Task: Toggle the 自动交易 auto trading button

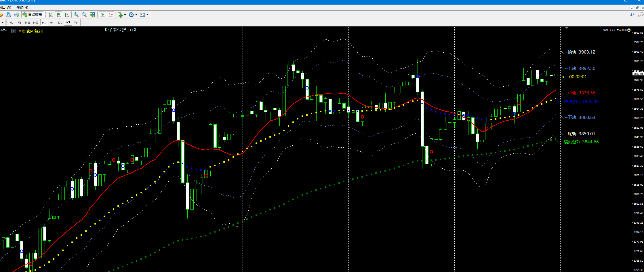Action: point(32,15)
